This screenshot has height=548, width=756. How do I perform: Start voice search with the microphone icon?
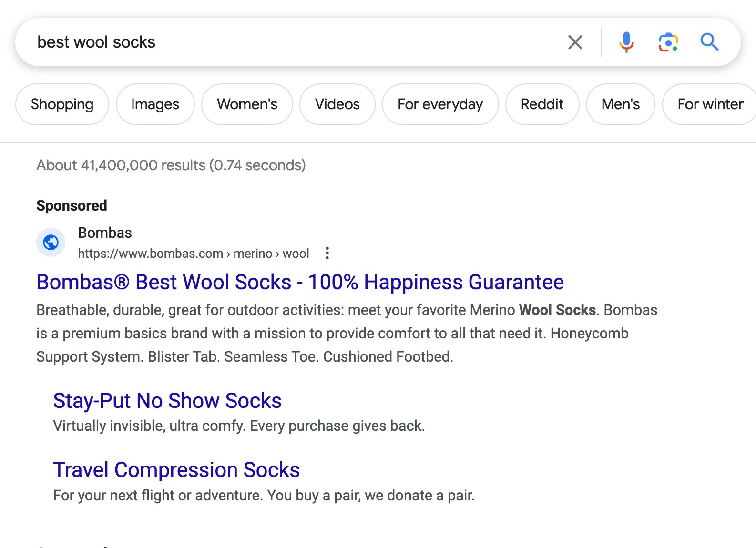click(x=626, y=42)
